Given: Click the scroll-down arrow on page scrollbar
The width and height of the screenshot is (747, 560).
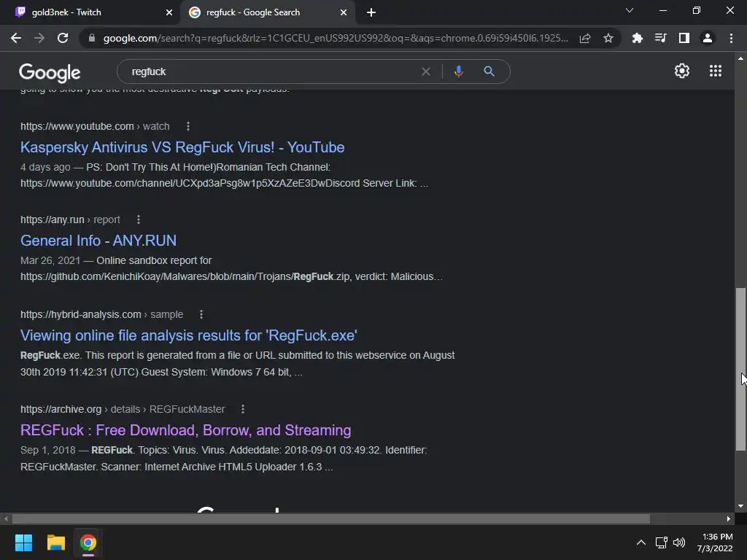Looking at the screenshot, I should coord(740,506).
